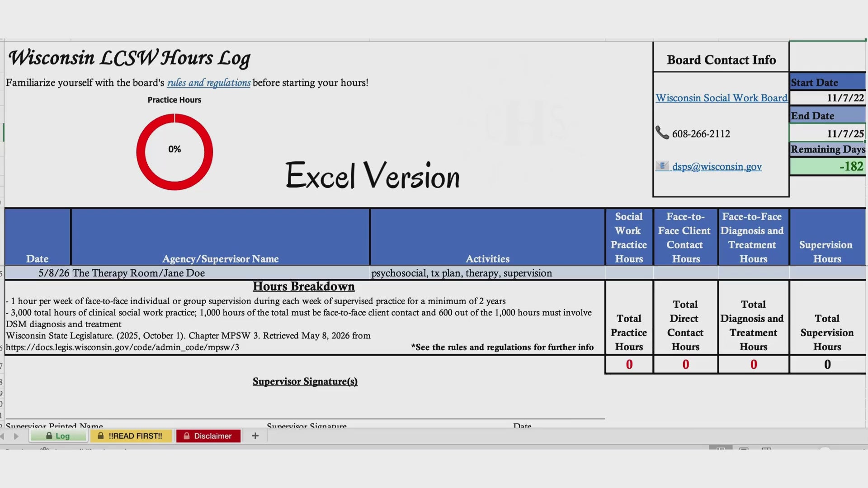Click the Supervisor Signature(s) heading

click(x=305, y=381)
